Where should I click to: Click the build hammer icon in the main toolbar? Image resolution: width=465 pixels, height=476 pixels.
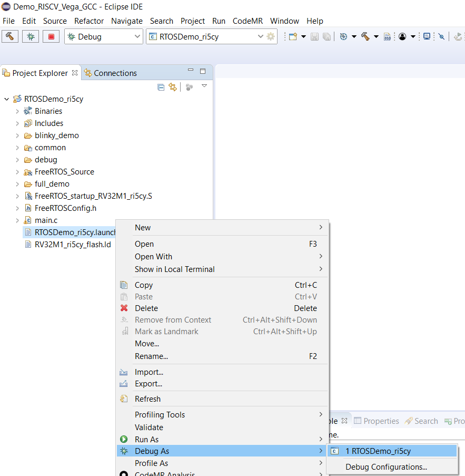[365, 37]
